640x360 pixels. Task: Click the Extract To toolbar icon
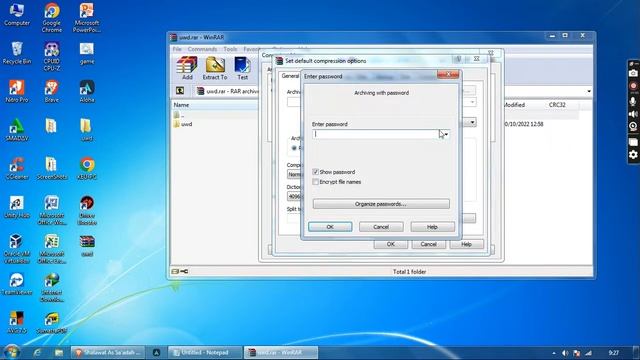[215, 68]
